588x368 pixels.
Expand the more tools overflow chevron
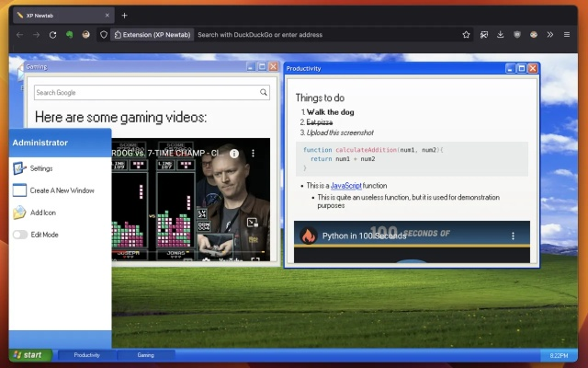[550, 35]
